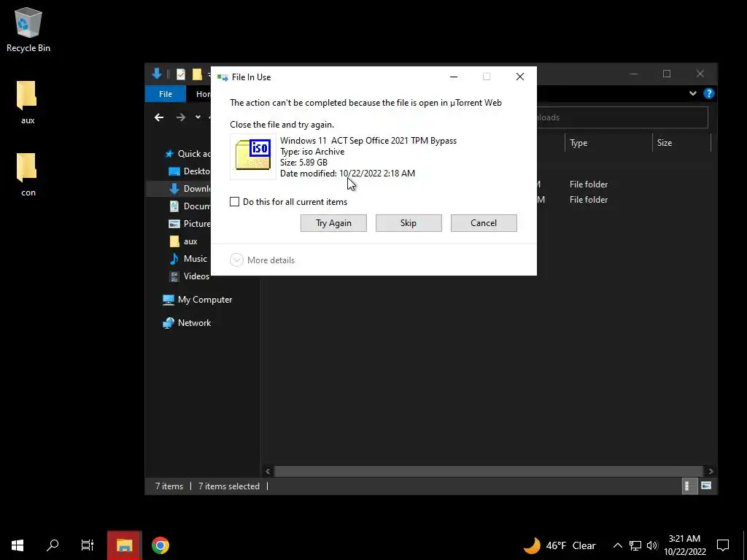Select Music in navigation pane

(188, 259)
